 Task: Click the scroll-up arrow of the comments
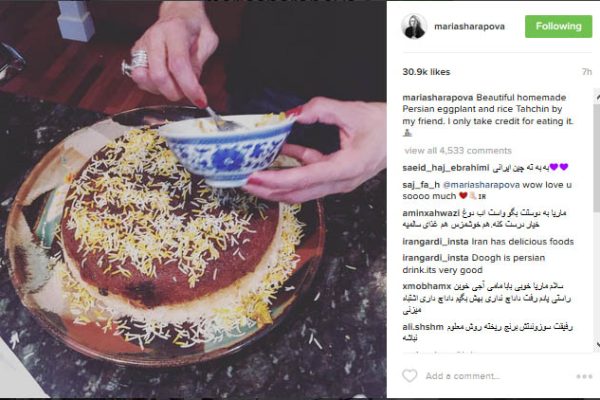click(597, 97)
